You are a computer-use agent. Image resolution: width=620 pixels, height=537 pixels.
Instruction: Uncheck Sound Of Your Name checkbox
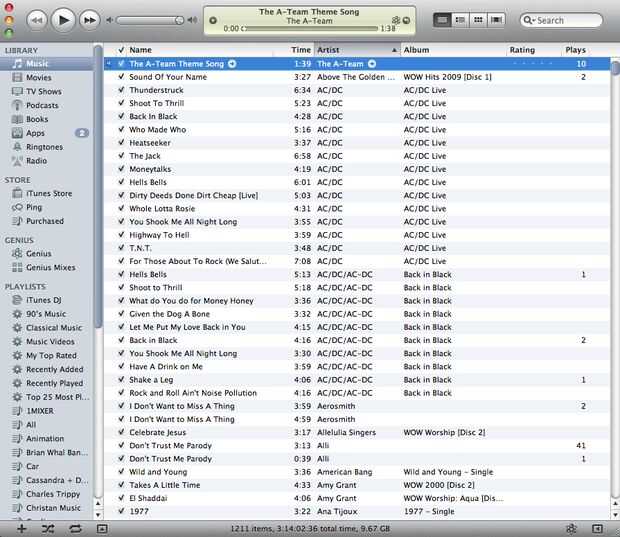coord(121,77)
